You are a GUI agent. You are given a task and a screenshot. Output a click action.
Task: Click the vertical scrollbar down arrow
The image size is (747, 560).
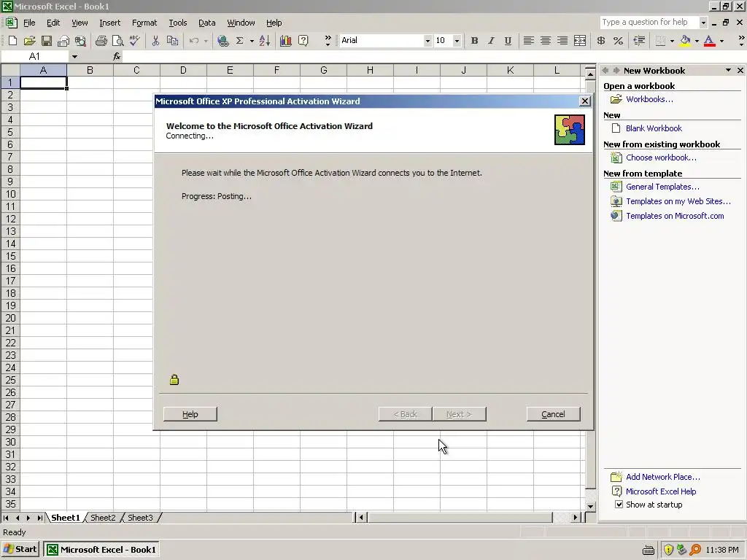point(590,506)
